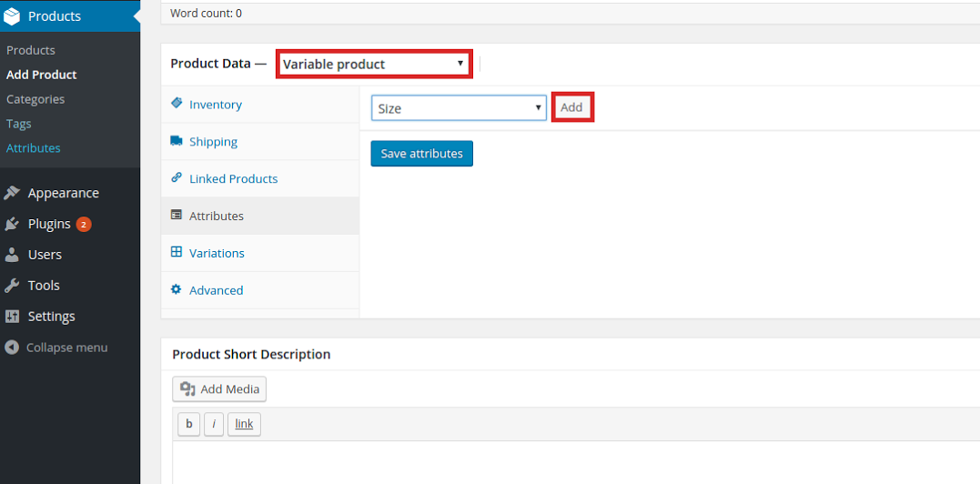
Task: Click the Collapse menu label
Action: click(66, 348)
